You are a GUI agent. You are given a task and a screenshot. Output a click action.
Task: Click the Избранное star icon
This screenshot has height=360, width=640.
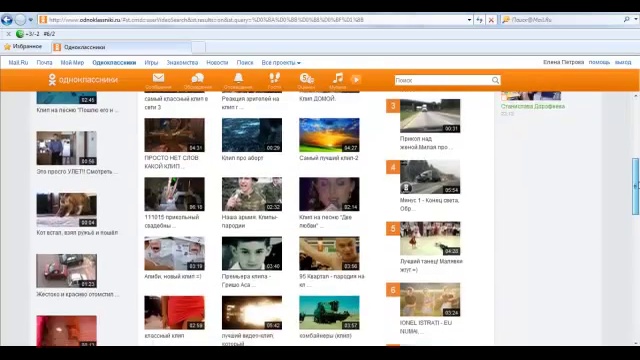click(x=7, y=47)
